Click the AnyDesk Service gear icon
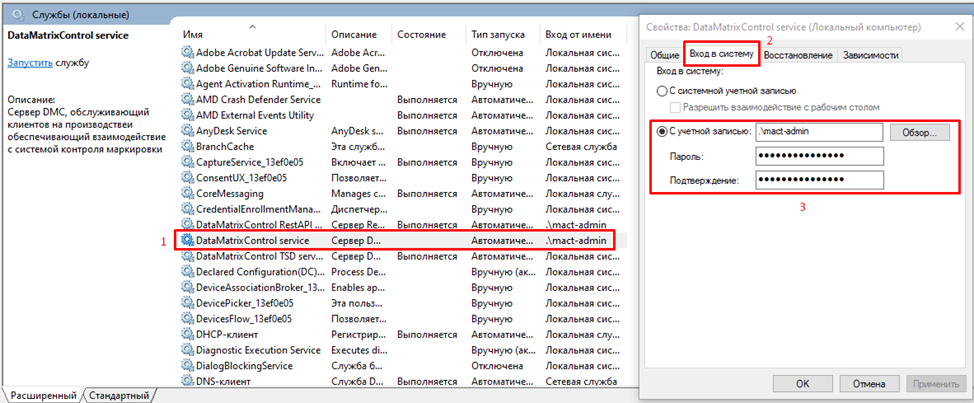974x403 pixels. click(x=188, y=131)
